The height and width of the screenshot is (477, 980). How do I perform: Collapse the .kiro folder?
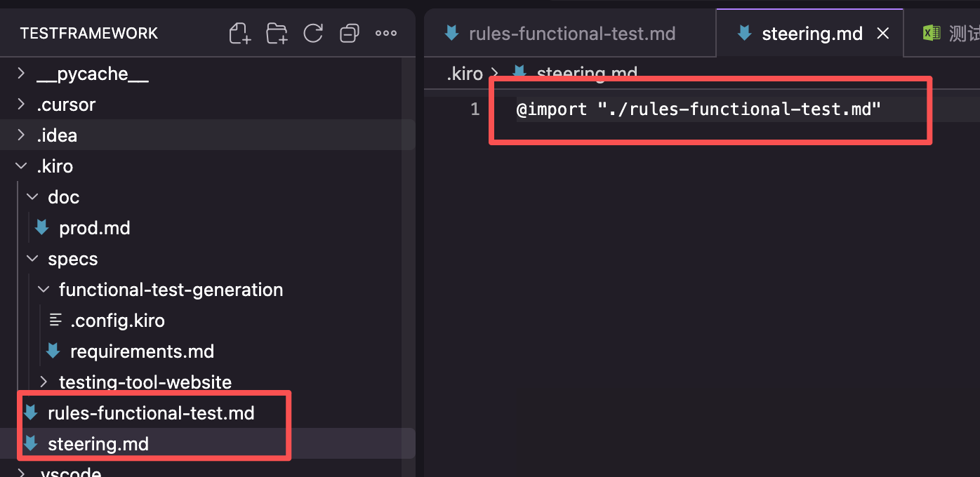click(x=21, y=166)
